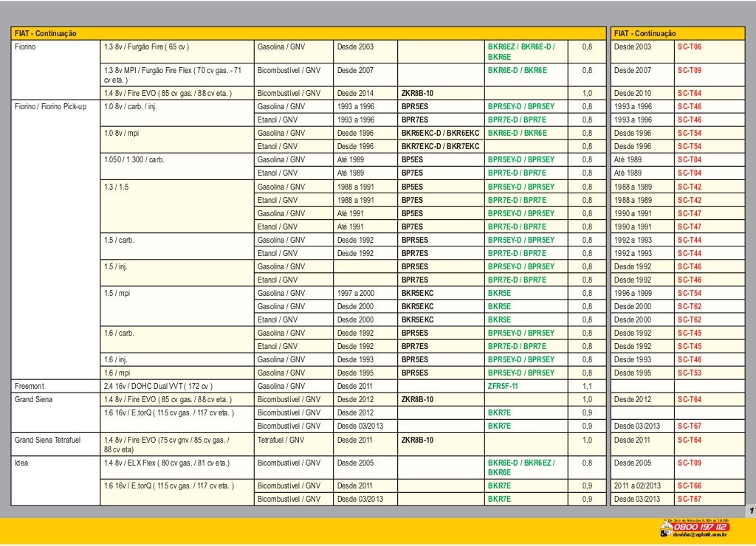Click the red 0800 197 112 phone badge
The height and width of the screenshot is (546, 756).
701,527
